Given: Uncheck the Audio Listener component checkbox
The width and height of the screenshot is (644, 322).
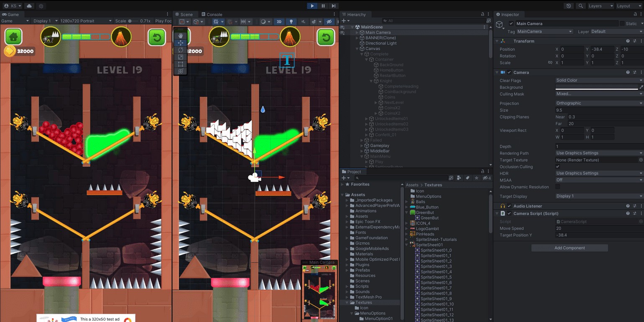Looking at the screenshot, I should click(509, 206).
